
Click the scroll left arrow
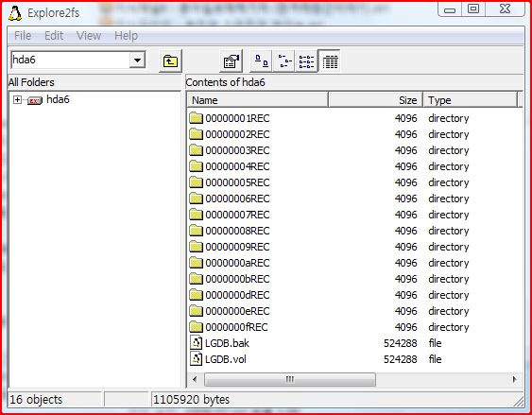(x=195, y=379)
